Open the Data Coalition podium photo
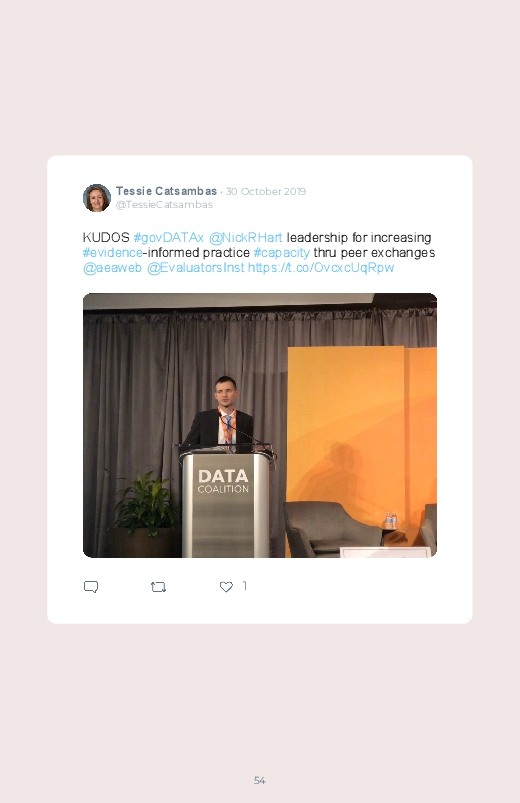 click(x=260, y=425)
